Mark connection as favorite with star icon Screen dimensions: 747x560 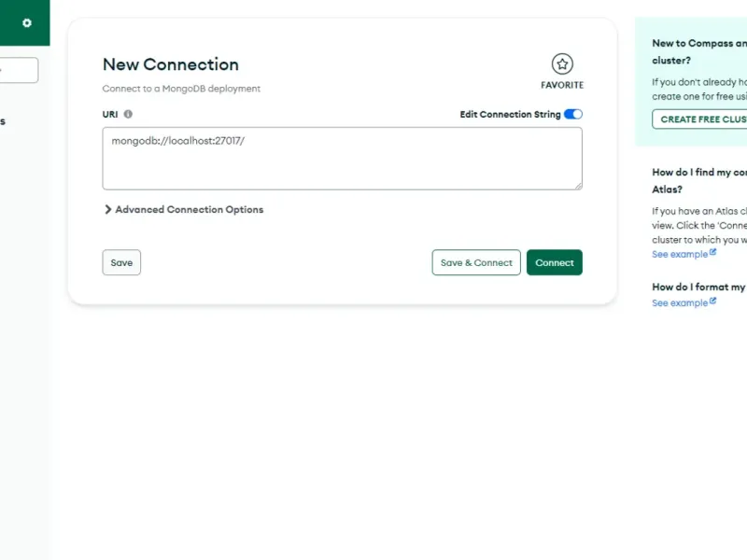coord(562,63)
